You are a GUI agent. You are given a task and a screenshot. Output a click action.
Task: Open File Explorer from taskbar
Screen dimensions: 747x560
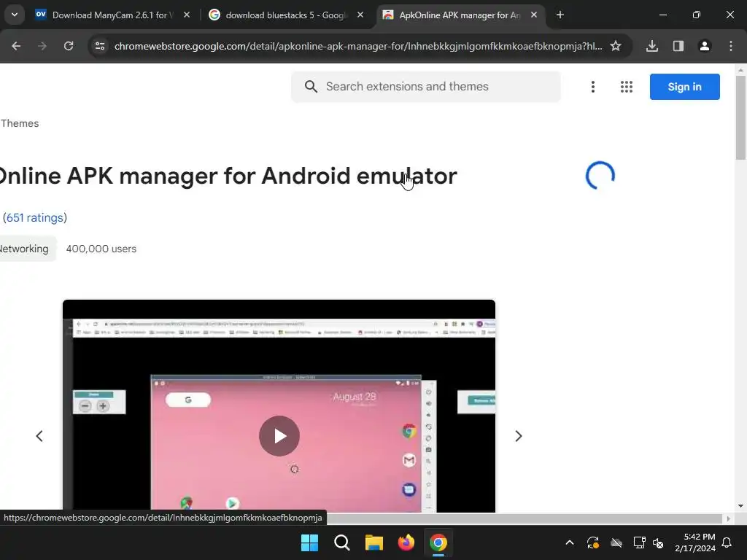coord(374,542)
